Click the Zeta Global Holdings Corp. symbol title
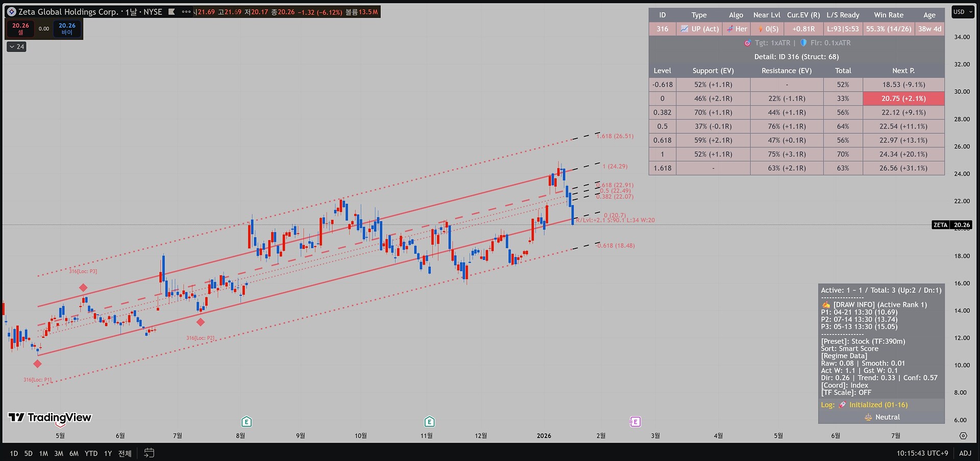980x461 pixels. [68, 12]
